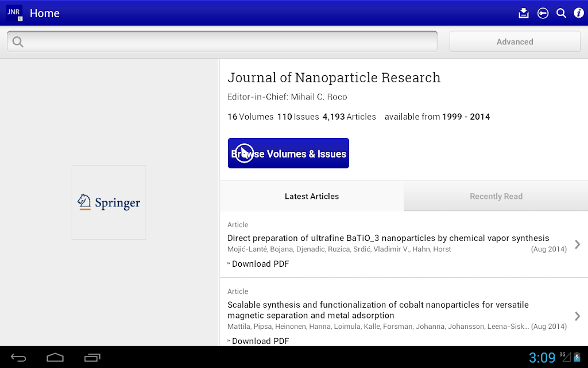588x368 pixels.
Task: Tap the 16 Volumes count
Action: click(x=250, y=117)
